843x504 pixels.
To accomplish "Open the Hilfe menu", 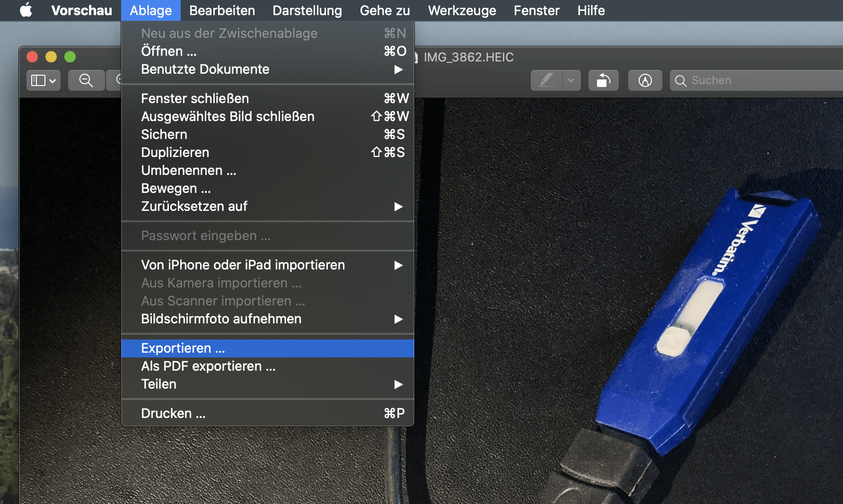I will tap(591, 10).
